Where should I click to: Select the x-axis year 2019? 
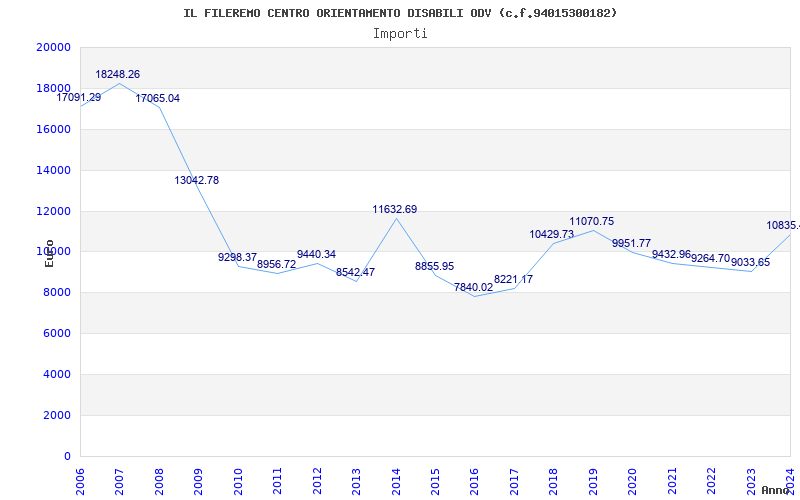click(594, 481)
